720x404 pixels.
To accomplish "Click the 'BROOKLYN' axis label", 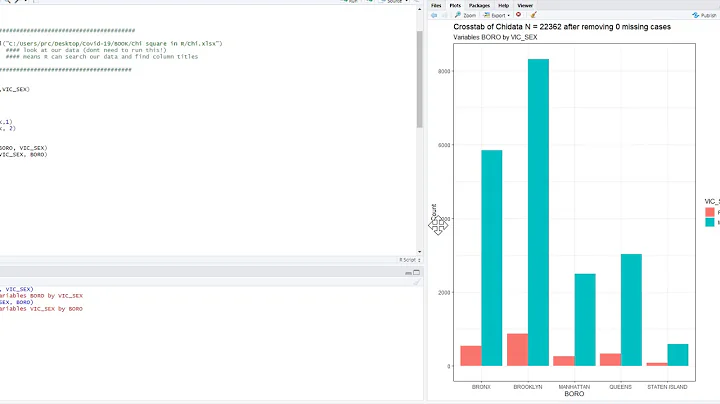I will coord(528,387).
